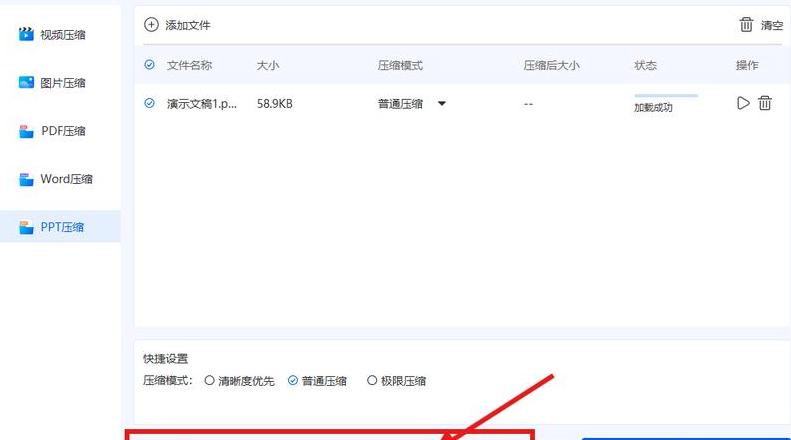Click the 压缩模式 column header
The height and width of the screenshot is (440, 791).
400,65
